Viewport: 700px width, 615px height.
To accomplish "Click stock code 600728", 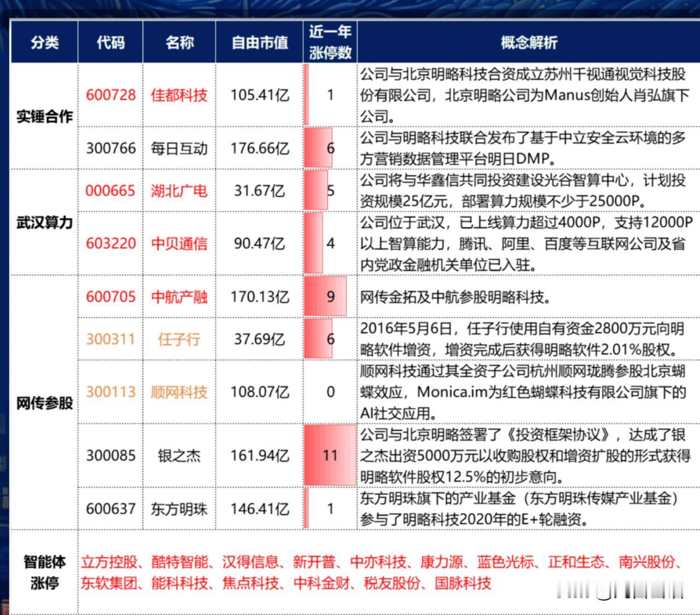I will (x=111, y=95).
